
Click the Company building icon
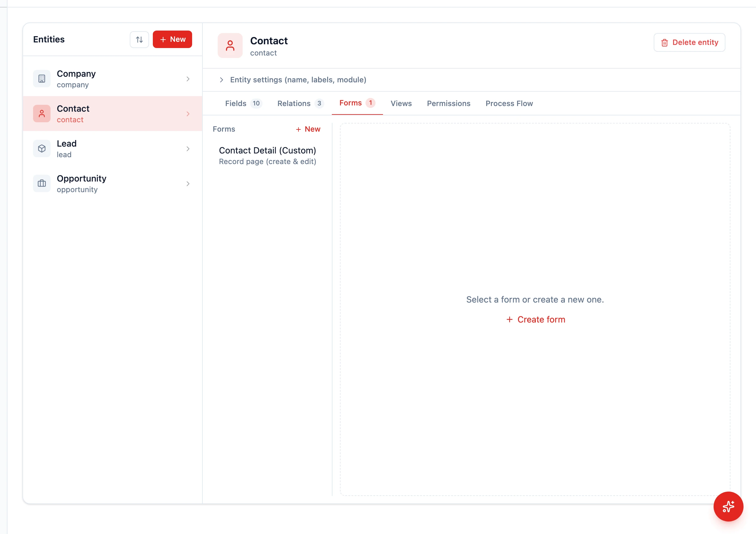coord(42,79)
